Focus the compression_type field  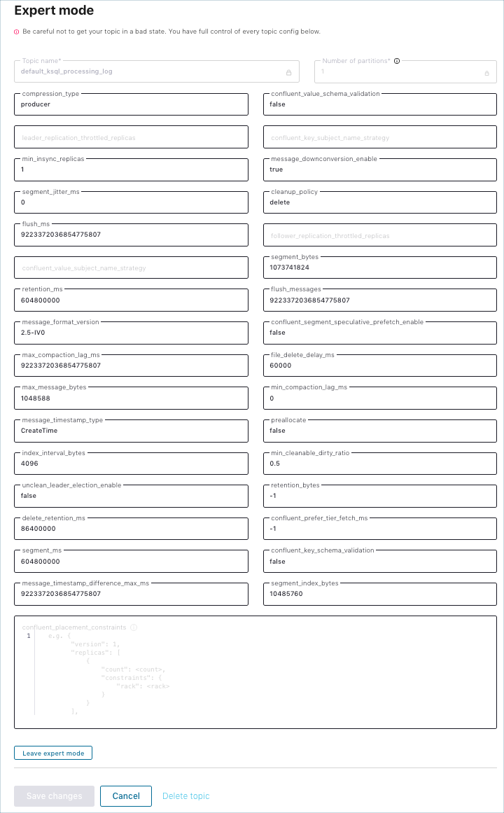pos(131,104)
